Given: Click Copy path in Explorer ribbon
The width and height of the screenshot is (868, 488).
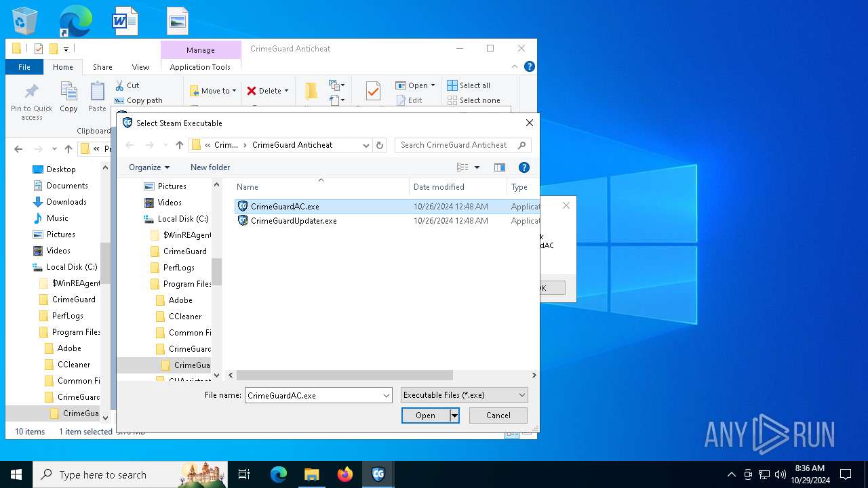Looking at the screenshot, I should point(138,100).
